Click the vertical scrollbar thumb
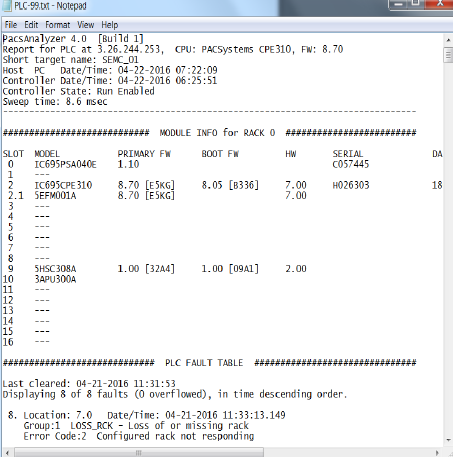 [x=448, y=55]
